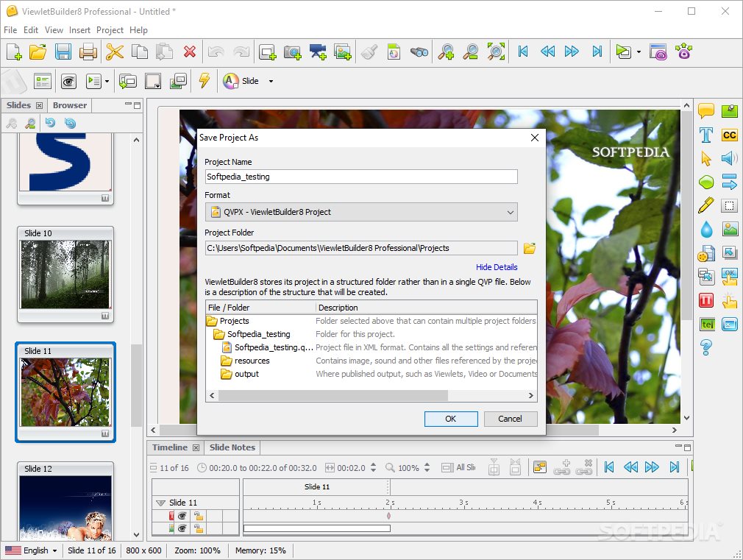Select the resources folder row
The image size is (743, 560).
[371, 361]
